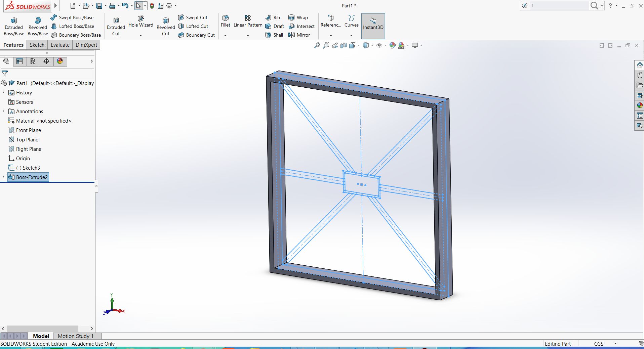The width and height of the screenshot is (644, 349).
Task: Click Sketch3 in the feature tree
Action: click(x=24, y=168)
